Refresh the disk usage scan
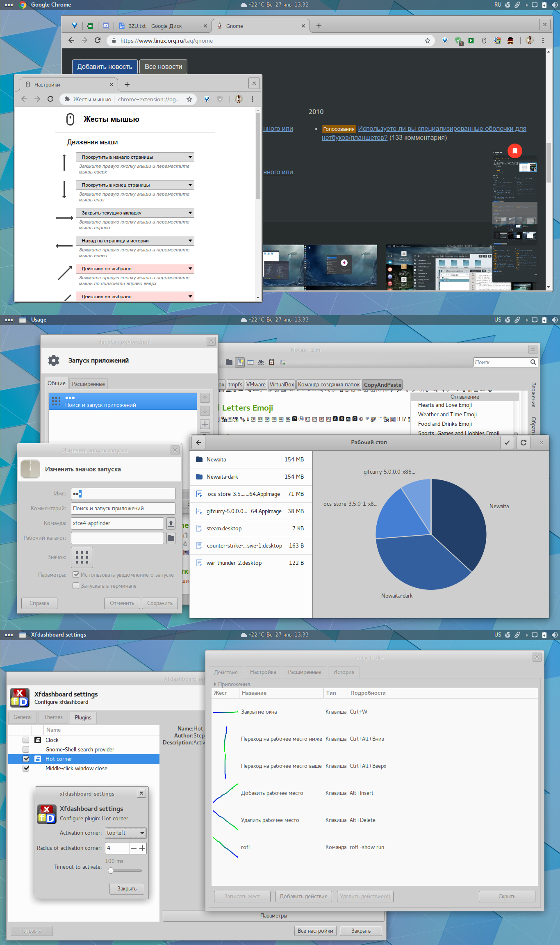Image resolution: width=560 pixels, height=945 pixels. (524, 442)
